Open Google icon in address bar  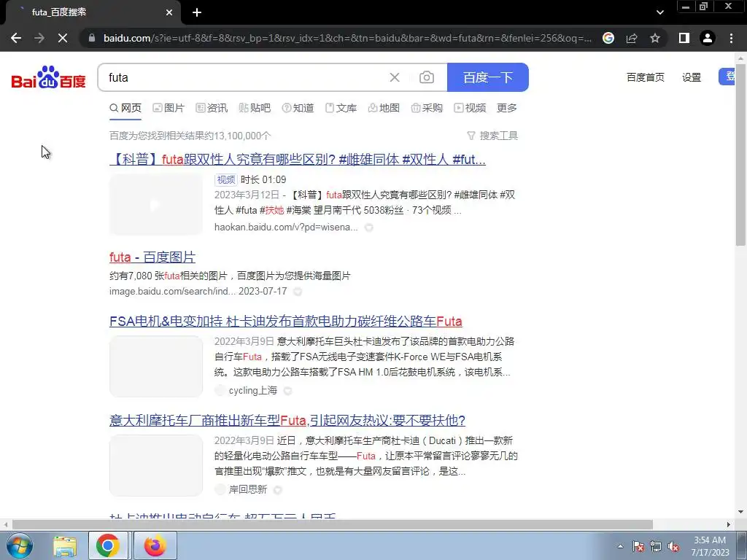pyautogui.click(x=608, y=38)
